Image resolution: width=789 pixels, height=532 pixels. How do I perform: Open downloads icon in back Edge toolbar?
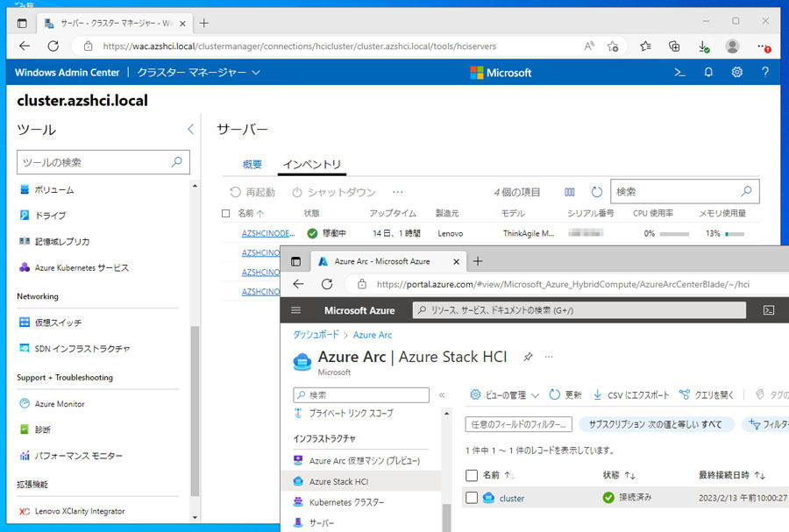[x=703, y=46]
